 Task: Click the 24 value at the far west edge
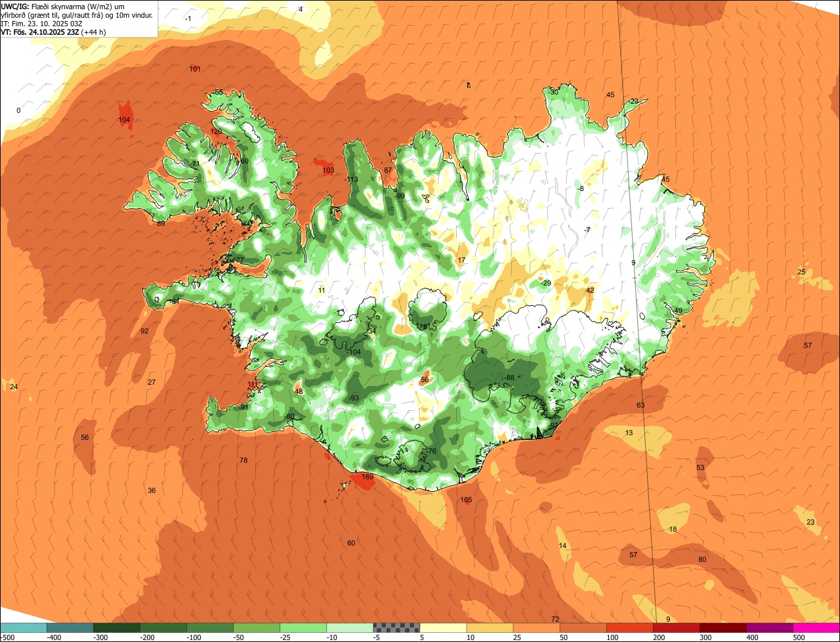click(x=14, y=387)
